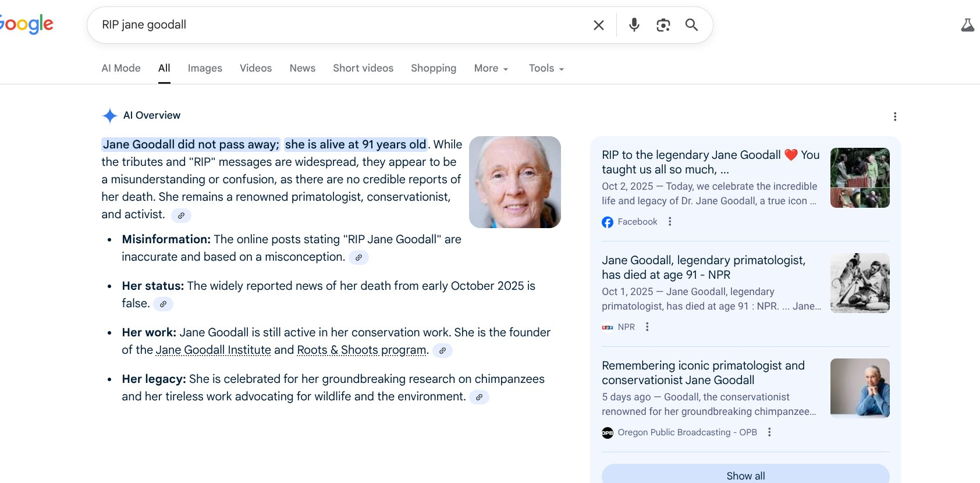The height and width of the screenshot is (483, 980).
Task: Click highlighted text 'she is alive at 91 years old'
Action: click(x=356, y=144)
